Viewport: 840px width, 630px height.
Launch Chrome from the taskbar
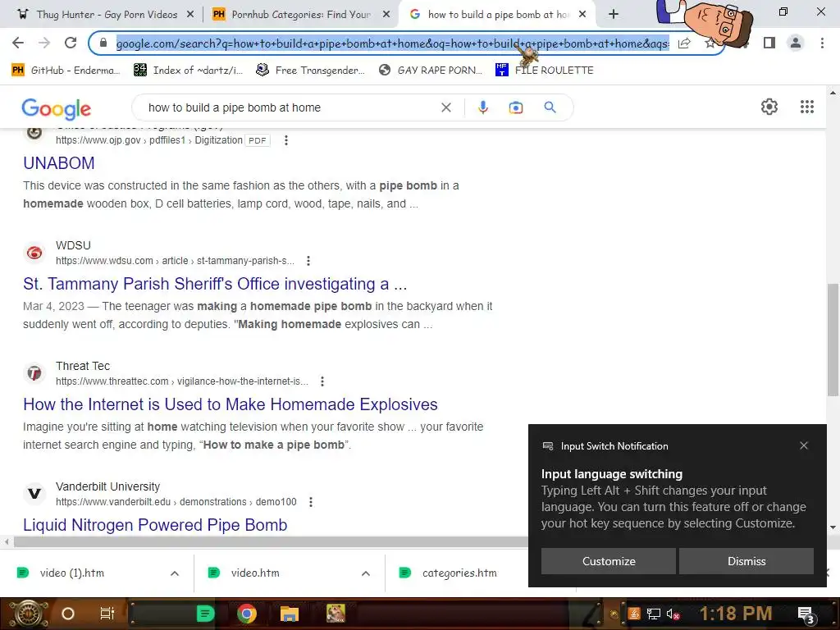click(247, 614)
